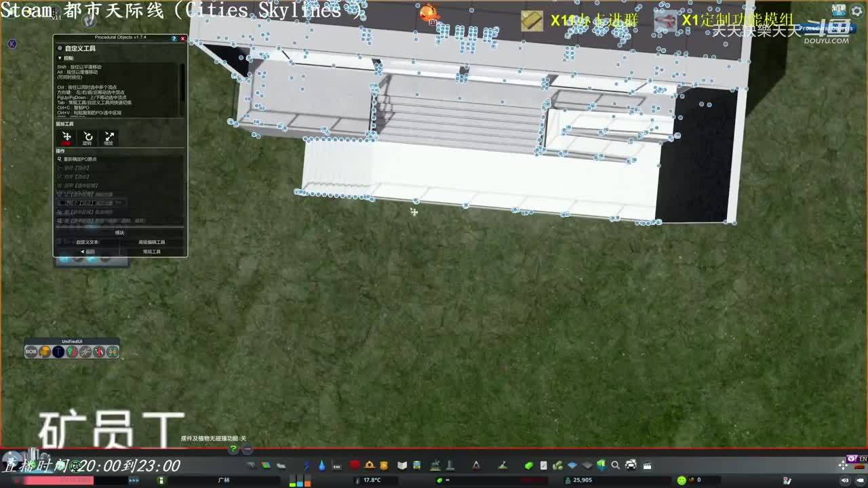Toggle the green question mark button

233,449
